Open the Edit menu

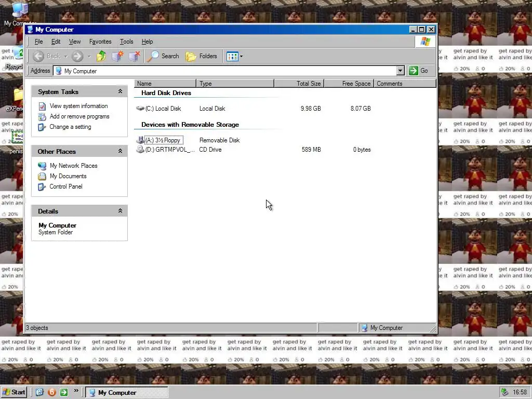56,42
